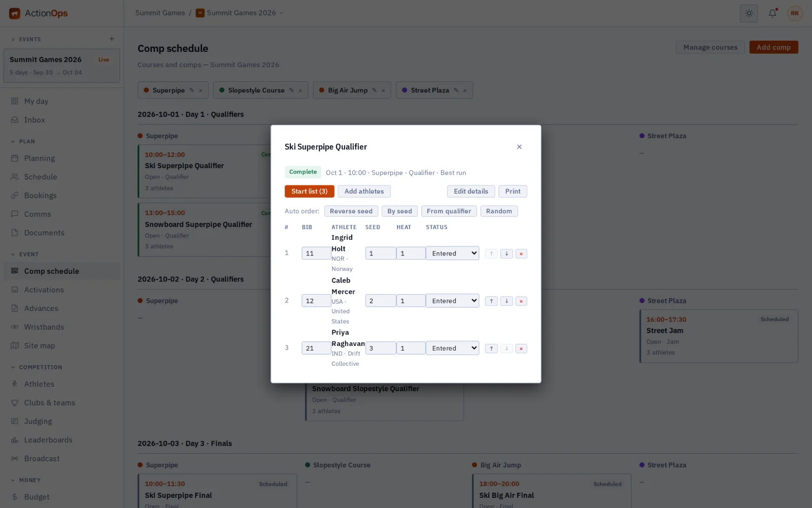Screen dimensions: 812x508
Task: Remove Ingrid Holt from start list
Action: tap(521, 253)
